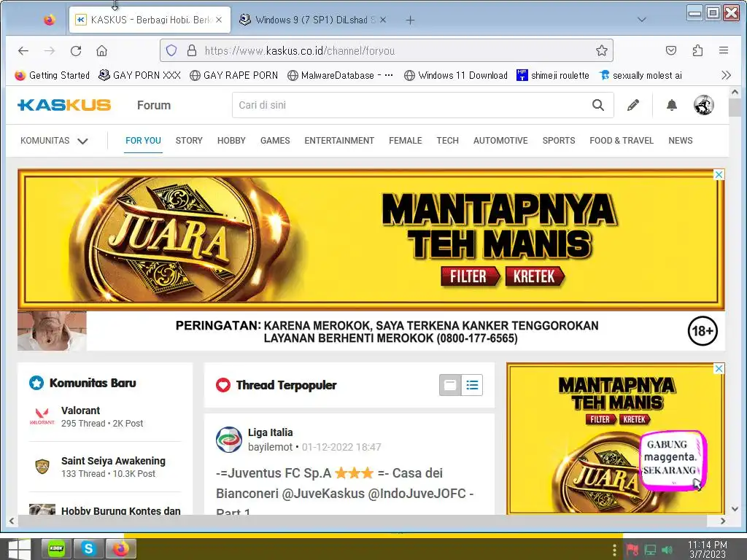The height and width of the screenshot is (560, 747).
Task: Switch to the KASKUS browser tab
Action: [150, 20]
